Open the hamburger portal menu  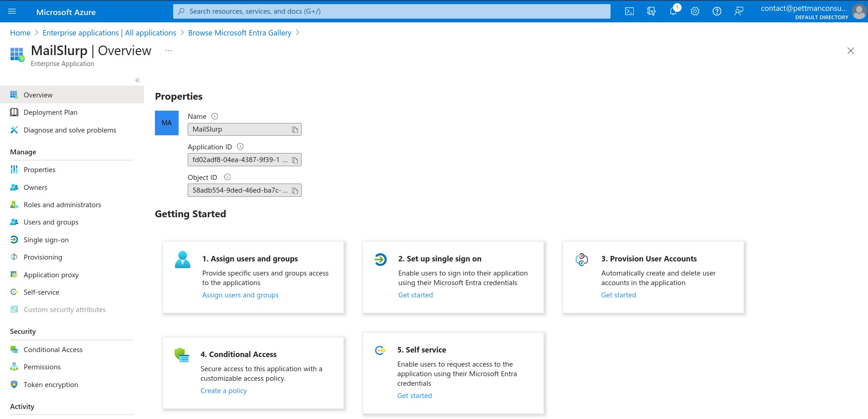(12, 11)
